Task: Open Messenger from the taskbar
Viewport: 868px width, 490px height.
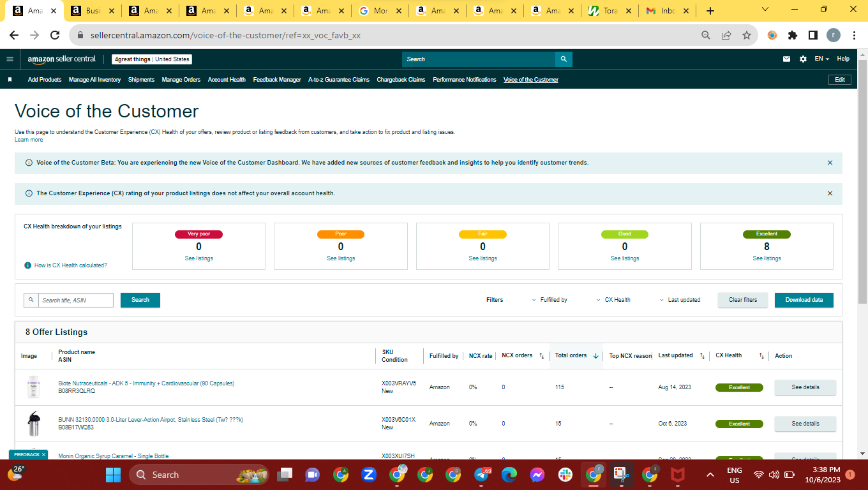Action: coord(537,475)
